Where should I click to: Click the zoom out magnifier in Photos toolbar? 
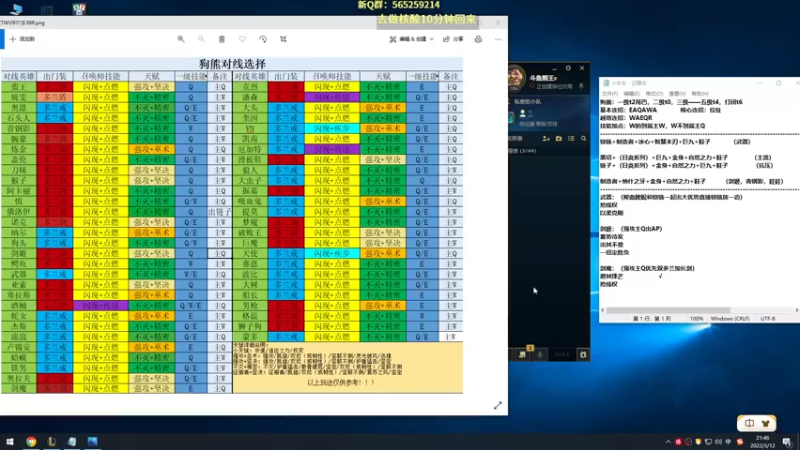202,39
